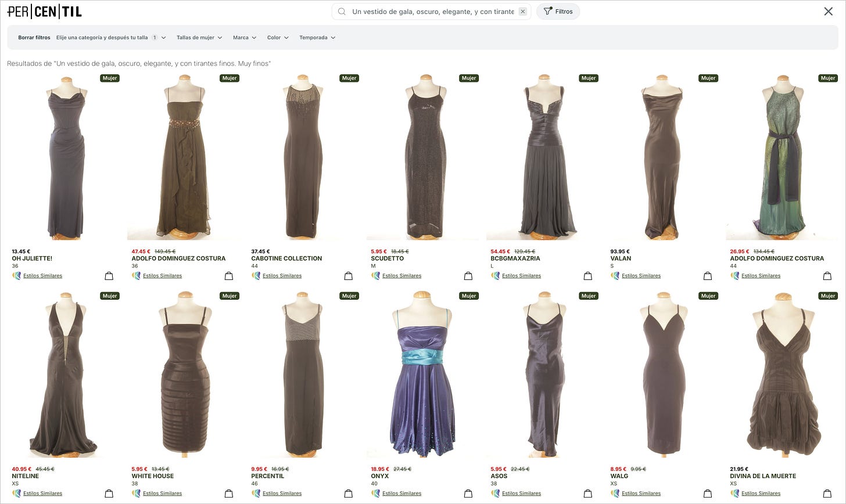
Task: Click the Mujer badge on the ONYX dress
Action: click(469, 296)
